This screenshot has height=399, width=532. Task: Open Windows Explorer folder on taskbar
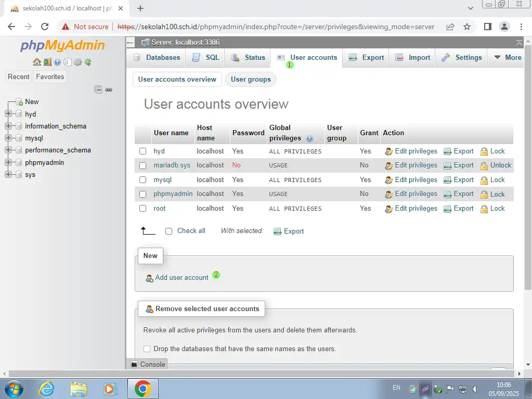[79, 389]
